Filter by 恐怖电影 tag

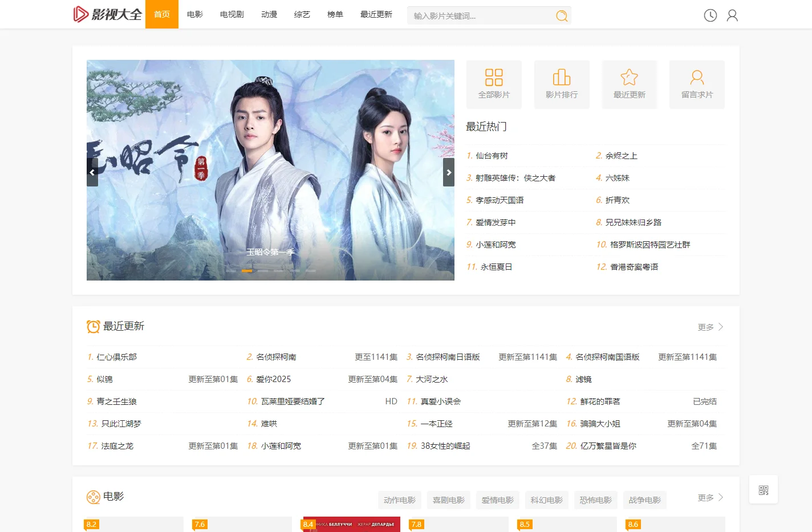(x=596, y=500)
